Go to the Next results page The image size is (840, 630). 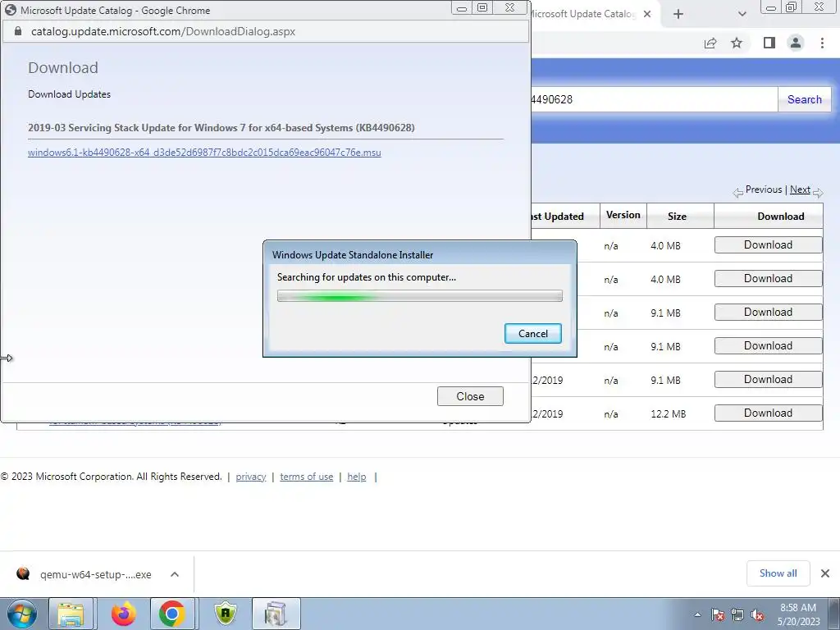point(800,189)
